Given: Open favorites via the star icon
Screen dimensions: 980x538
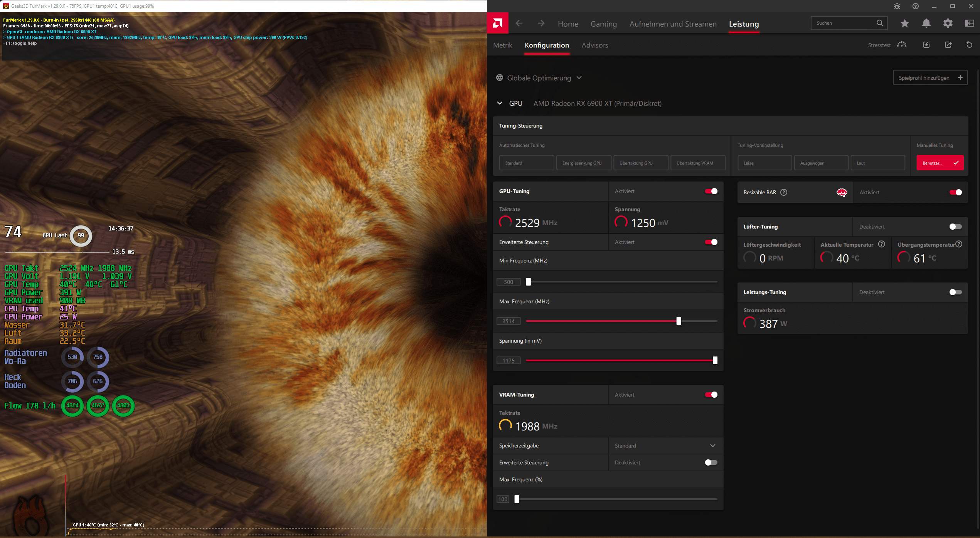Looking at the screenshot, I should point(904,24).
